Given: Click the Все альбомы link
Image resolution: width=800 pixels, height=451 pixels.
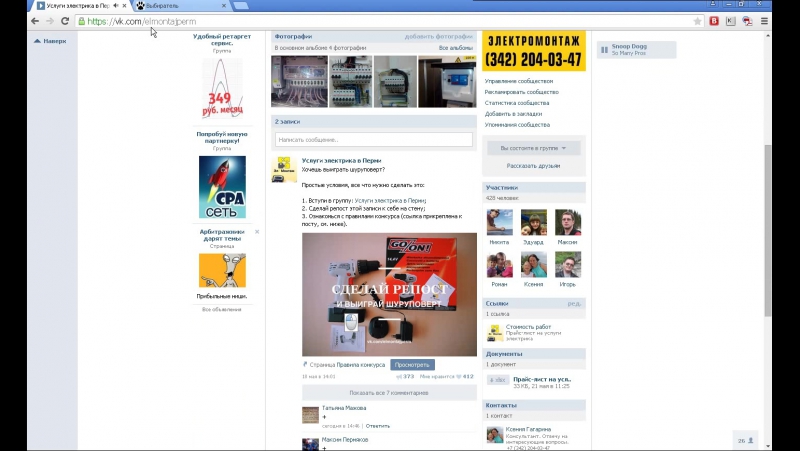Looking at the screenshot, I should point(456,48).
